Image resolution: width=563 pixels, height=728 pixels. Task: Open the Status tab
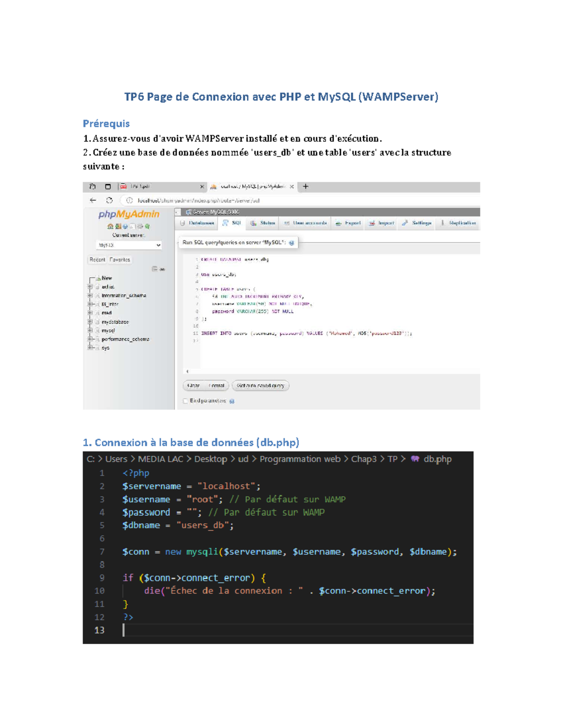point(263,223)
